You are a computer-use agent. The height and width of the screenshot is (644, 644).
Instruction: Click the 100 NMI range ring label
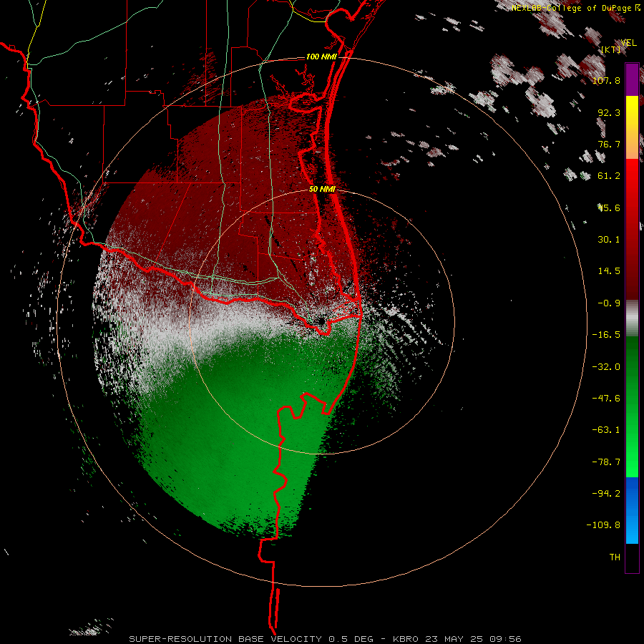321,57
